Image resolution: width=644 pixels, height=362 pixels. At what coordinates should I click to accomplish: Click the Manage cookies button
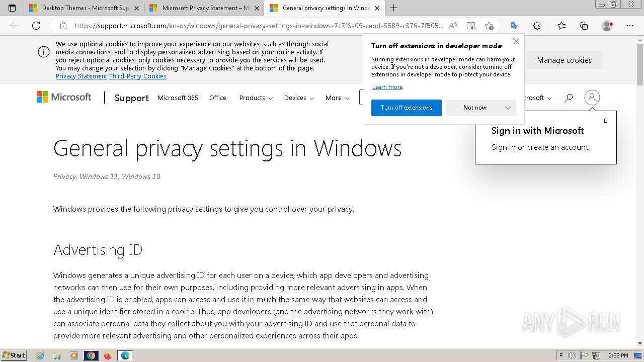coord(564,60)
